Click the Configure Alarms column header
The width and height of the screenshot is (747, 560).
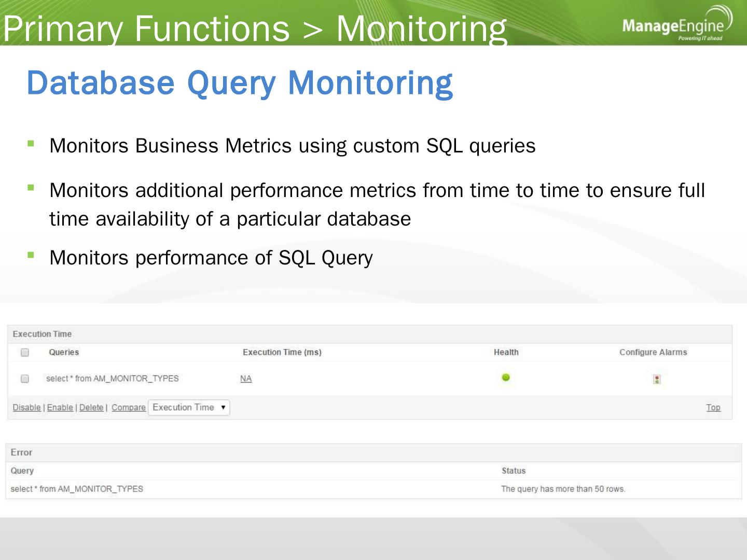653,352
